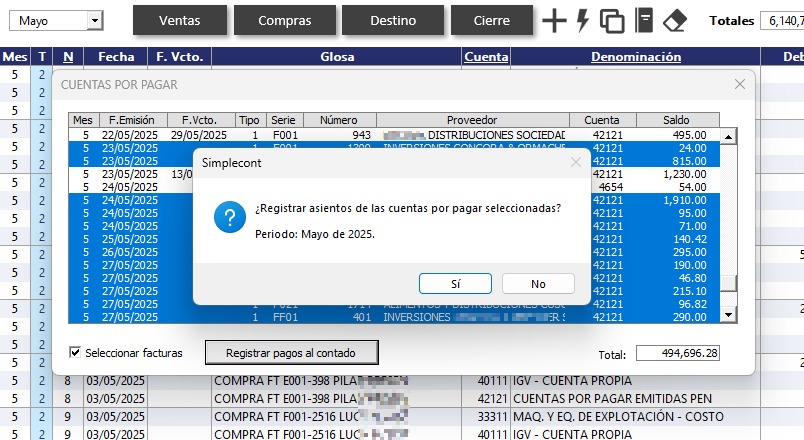Screen dimensions: 804x440
Task: Click the Número header in accounts list
Action: coord(339,120)
